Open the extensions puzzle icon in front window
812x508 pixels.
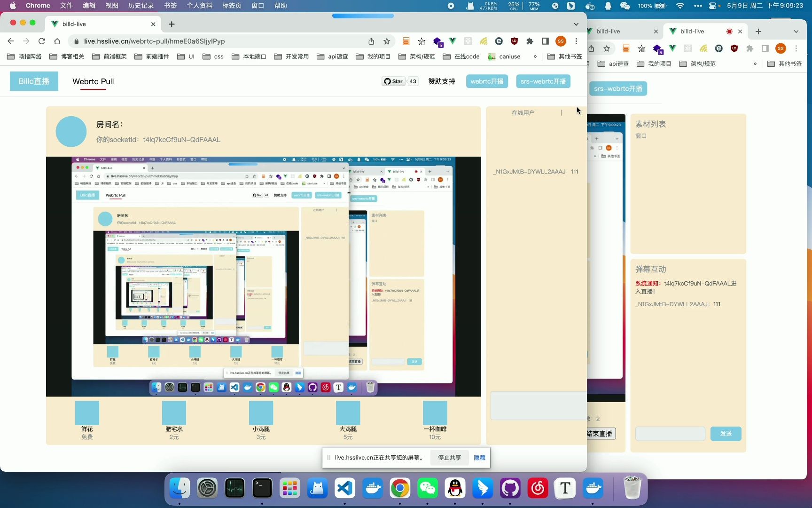530,41
